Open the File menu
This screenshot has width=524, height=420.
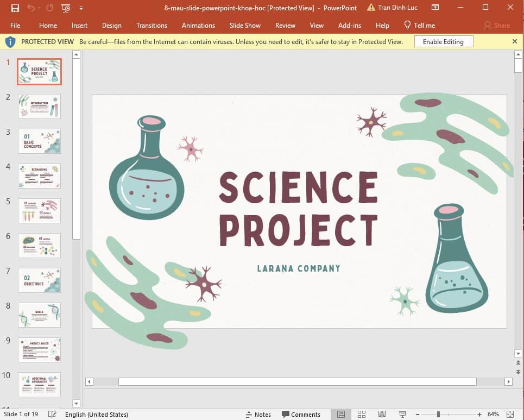(x=15, y=26)
